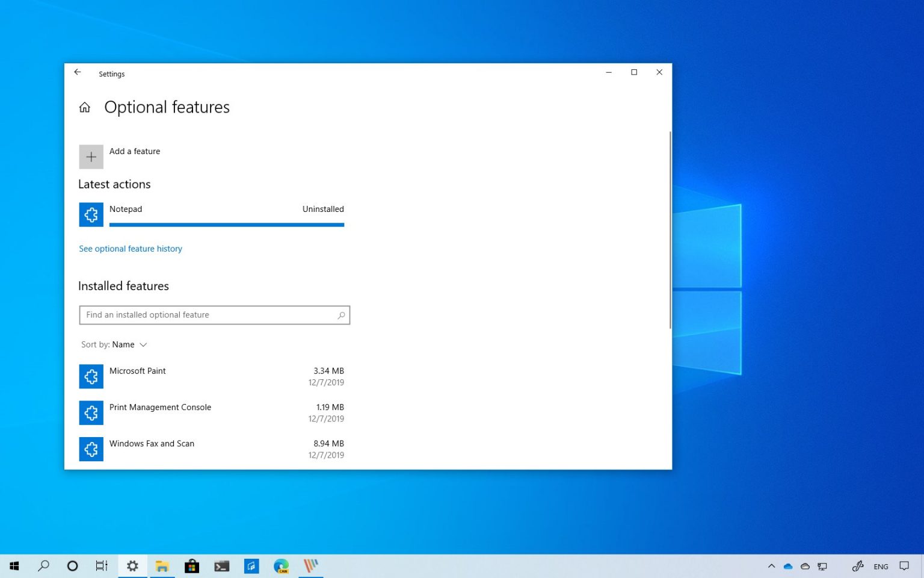924x578 pixels.
Task: Open Windows Ink Workspace pen icon
Action: 858,566
